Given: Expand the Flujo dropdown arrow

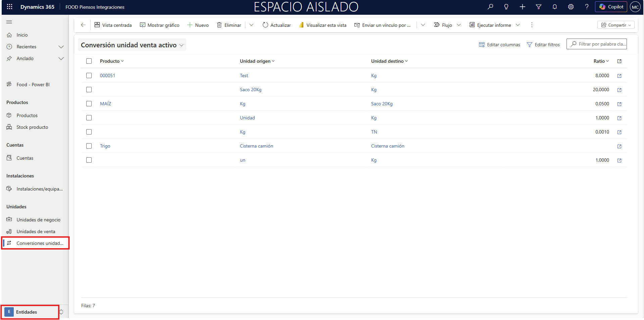Looking at the screenshot, I should click(x=459, y=25).
